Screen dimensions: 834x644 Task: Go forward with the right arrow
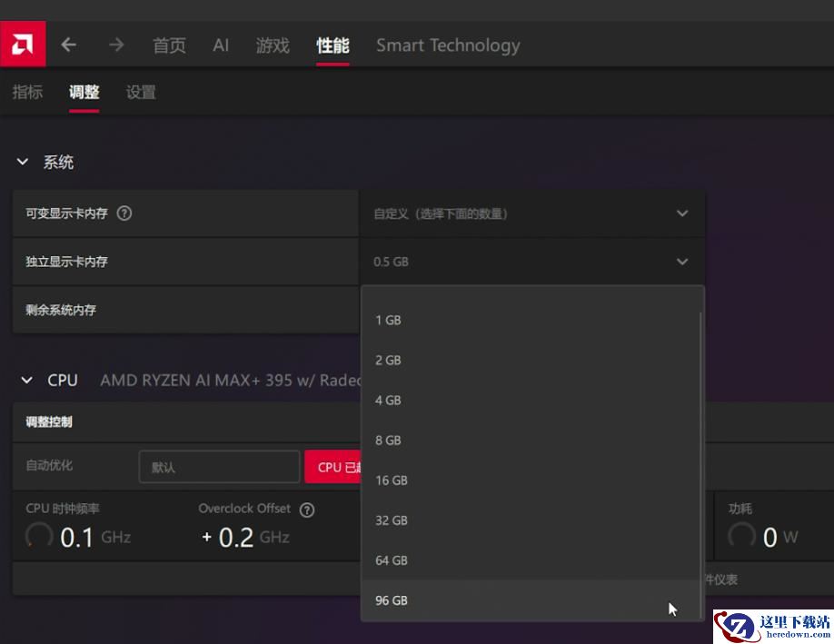[116, 45]
